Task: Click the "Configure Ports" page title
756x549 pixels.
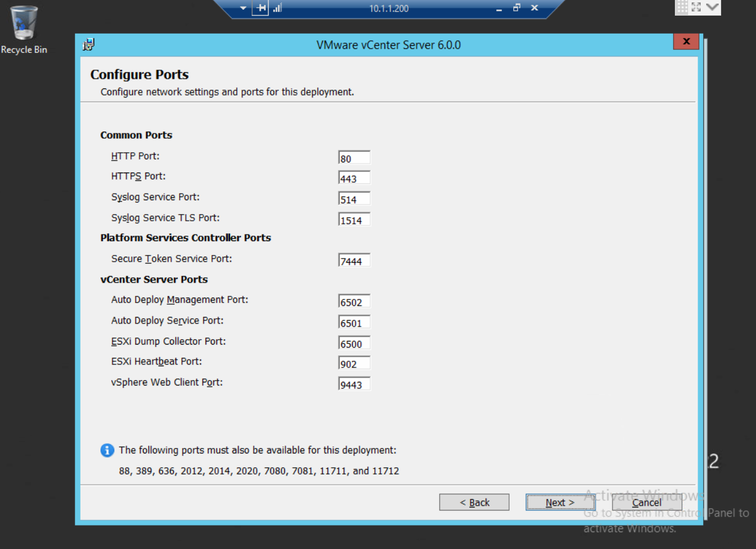Action: 139,75
